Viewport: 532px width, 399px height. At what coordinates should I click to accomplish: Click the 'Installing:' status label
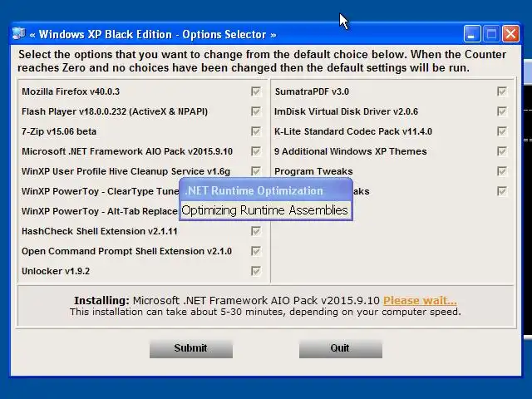point(101,301)
